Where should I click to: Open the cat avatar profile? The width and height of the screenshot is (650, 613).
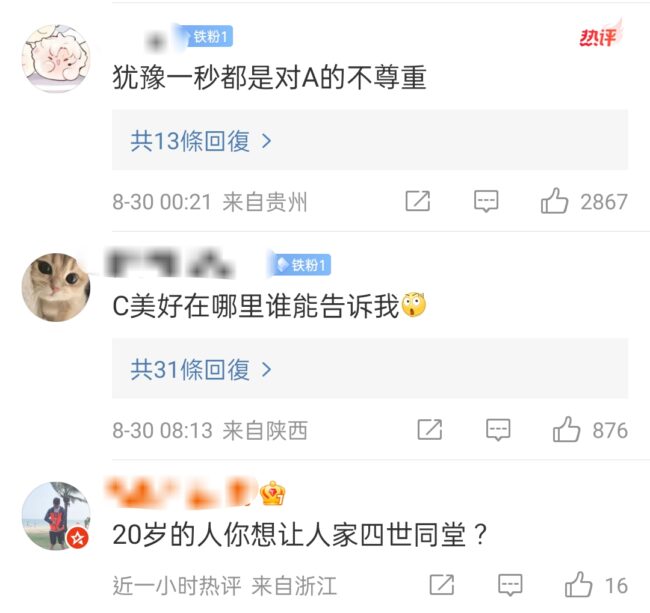coord(56,287)
